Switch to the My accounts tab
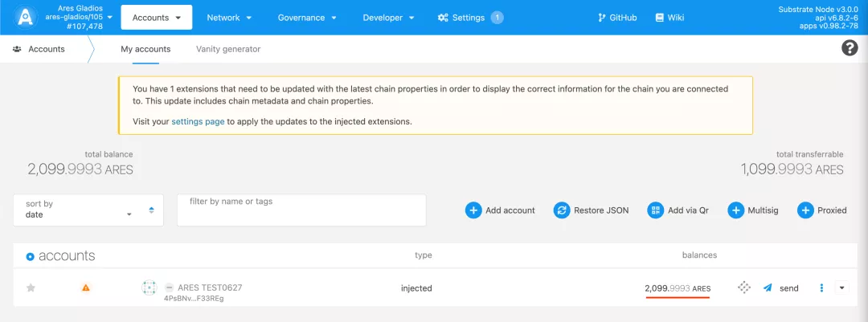The height and width of the screenshot is (322, 868). [x=145, y=49]
